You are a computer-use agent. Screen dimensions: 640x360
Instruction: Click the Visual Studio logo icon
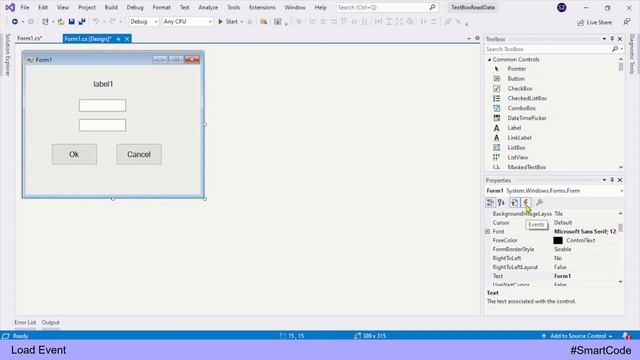pos(10,7)
